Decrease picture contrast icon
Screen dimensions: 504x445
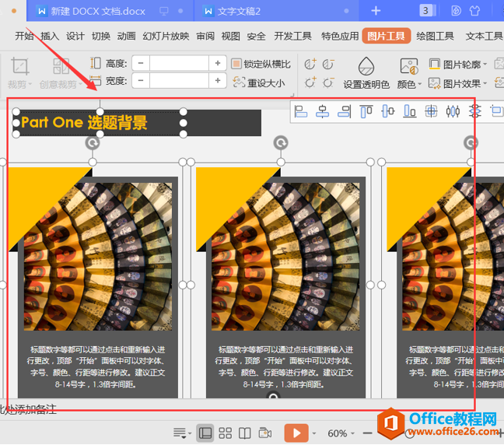point(328,64)
